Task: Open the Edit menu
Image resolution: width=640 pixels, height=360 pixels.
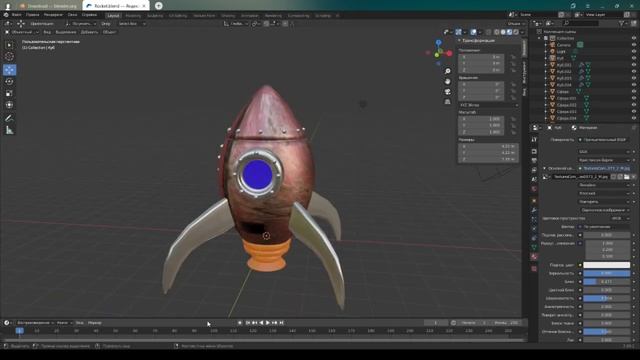Action: (33, 15)
